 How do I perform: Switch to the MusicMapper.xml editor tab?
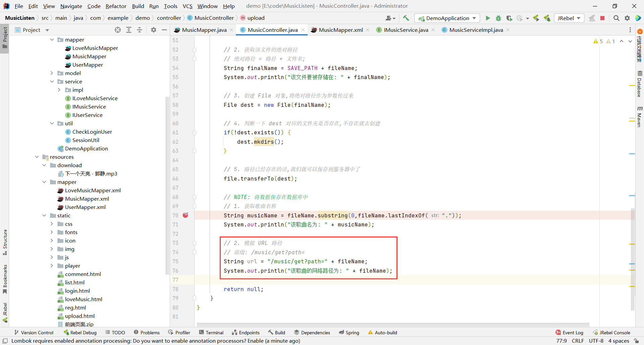(x=340, y=30)
